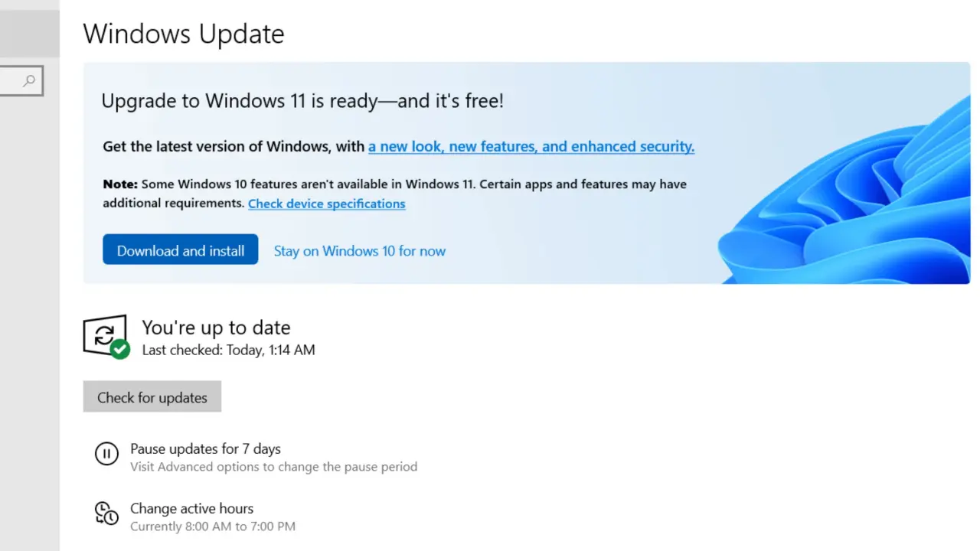This screenshot has width=980, height=551.
Task: Choose Stay on Windows 10 for now
Action: point(360,251)
